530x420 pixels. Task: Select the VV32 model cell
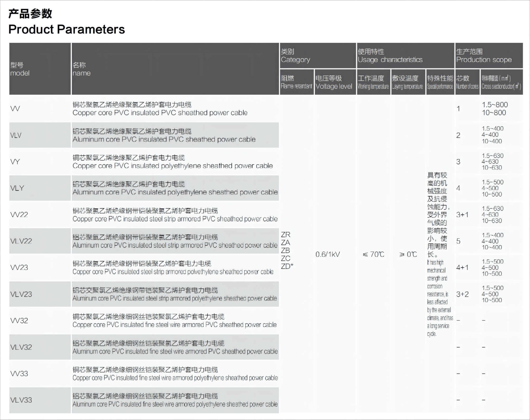40,320
